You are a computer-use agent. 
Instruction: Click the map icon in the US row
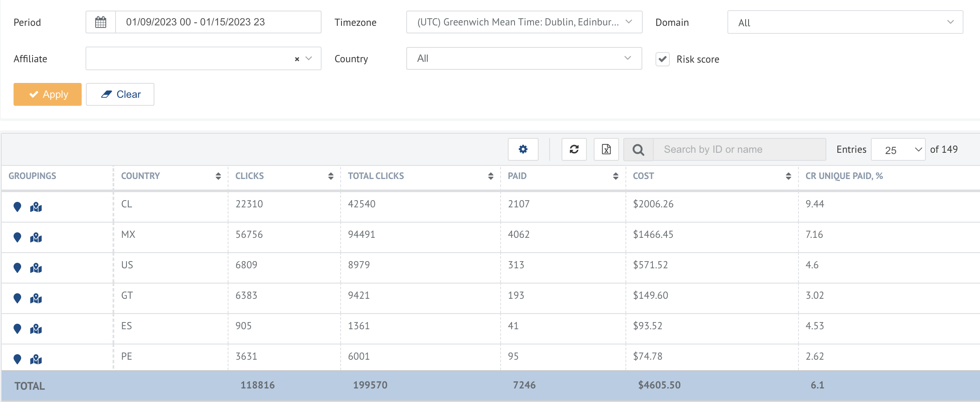[36, 268]
